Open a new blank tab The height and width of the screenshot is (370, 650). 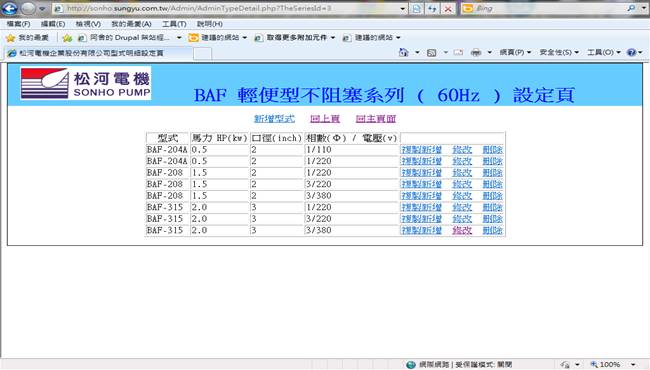point(202,53)
